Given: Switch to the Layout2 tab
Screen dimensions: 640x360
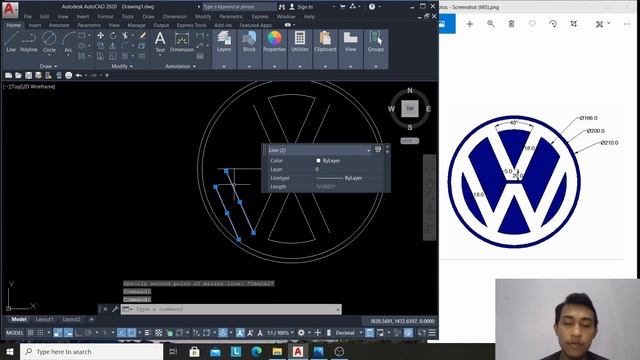Looking at the screenshot, I should [x=71, y=319].
